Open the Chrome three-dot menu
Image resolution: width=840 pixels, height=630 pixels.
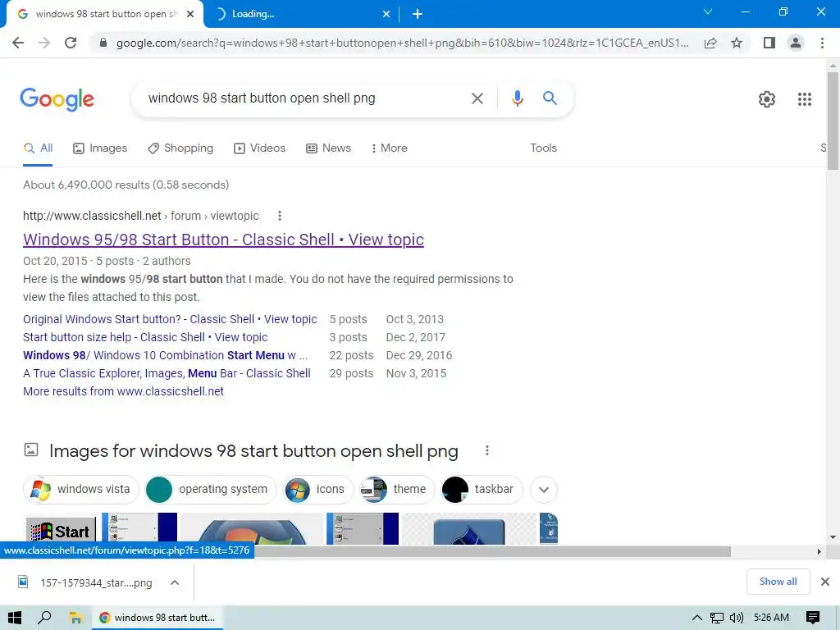pos(822,43)
